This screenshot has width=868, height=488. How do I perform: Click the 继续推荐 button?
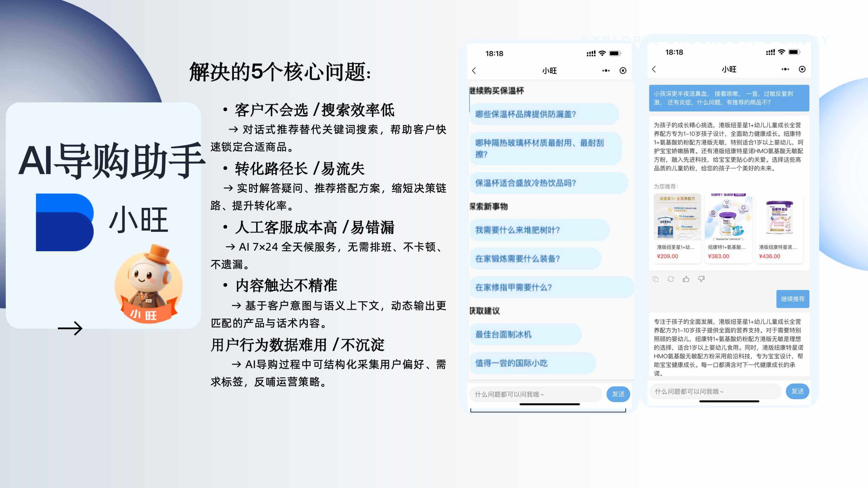(793, 299)
